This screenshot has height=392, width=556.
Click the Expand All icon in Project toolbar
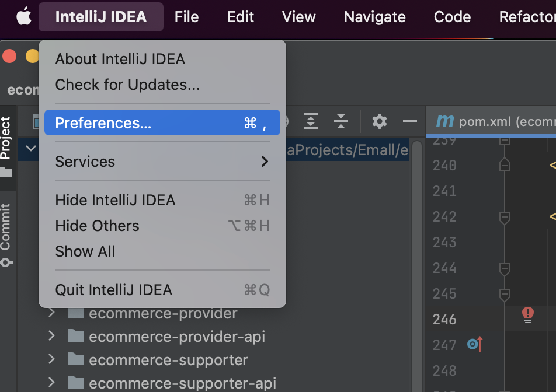tap(311, 121)
